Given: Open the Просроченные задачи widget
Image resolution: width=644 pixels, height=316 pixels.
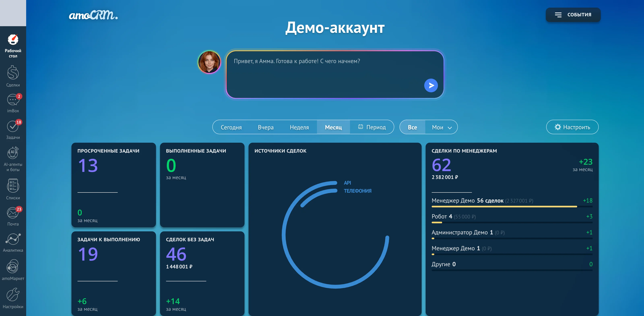Looking at the screenshot, I should pos(114,185).
